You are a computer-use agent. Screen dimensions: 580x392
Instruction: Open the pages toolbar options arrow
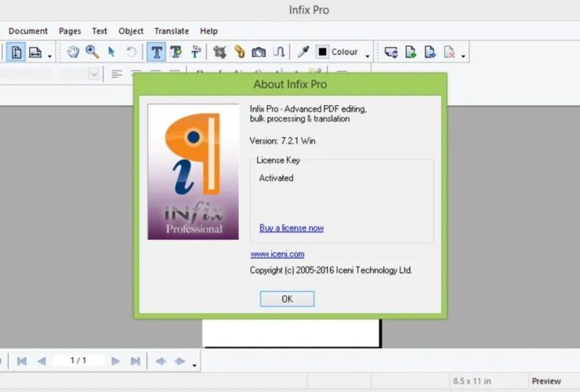463,56
